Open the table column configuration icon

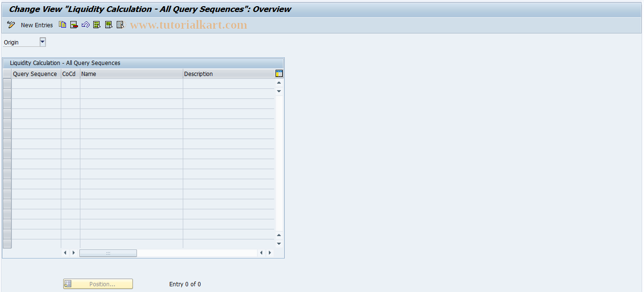[278, 73]
